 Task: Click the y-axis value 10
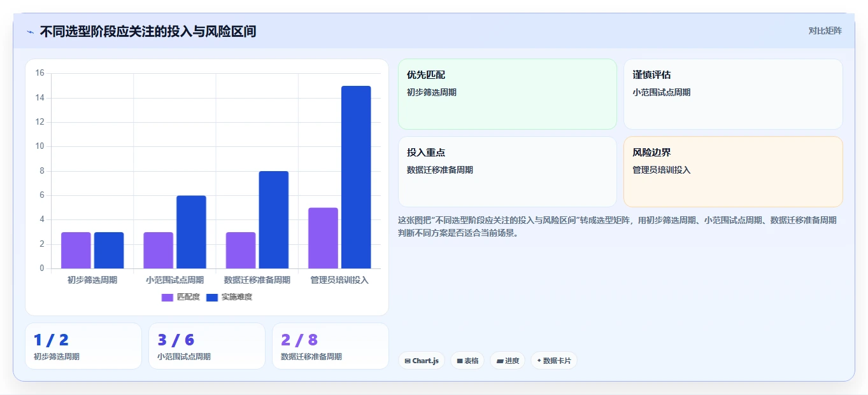(39, 146)
